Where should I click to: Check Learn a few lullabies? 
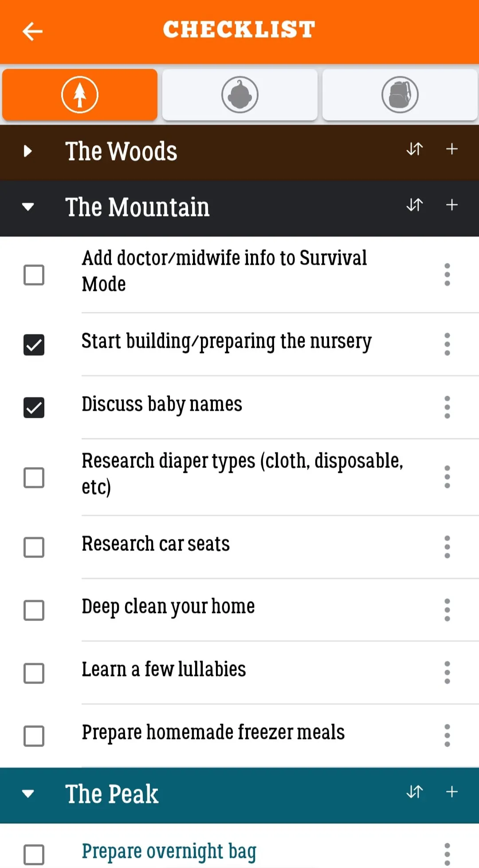tap(34, 673)
